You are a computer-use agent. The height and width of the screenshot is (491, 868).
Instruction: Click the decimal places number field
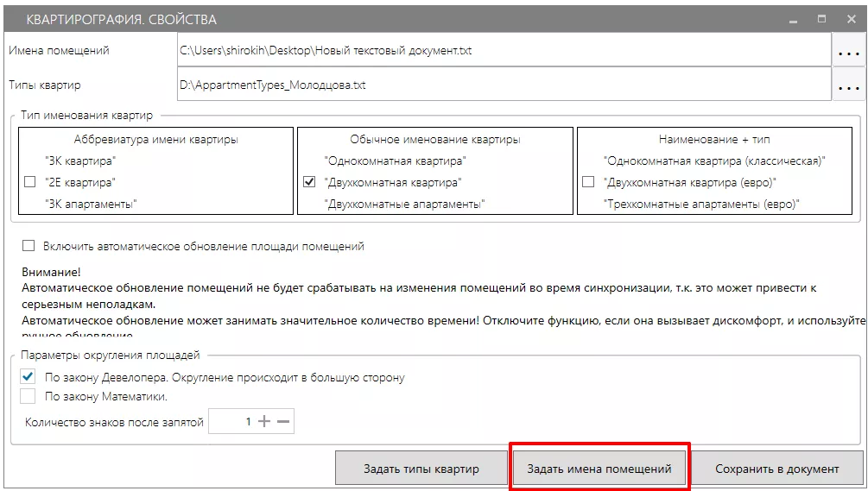click(x=231, y=422)
